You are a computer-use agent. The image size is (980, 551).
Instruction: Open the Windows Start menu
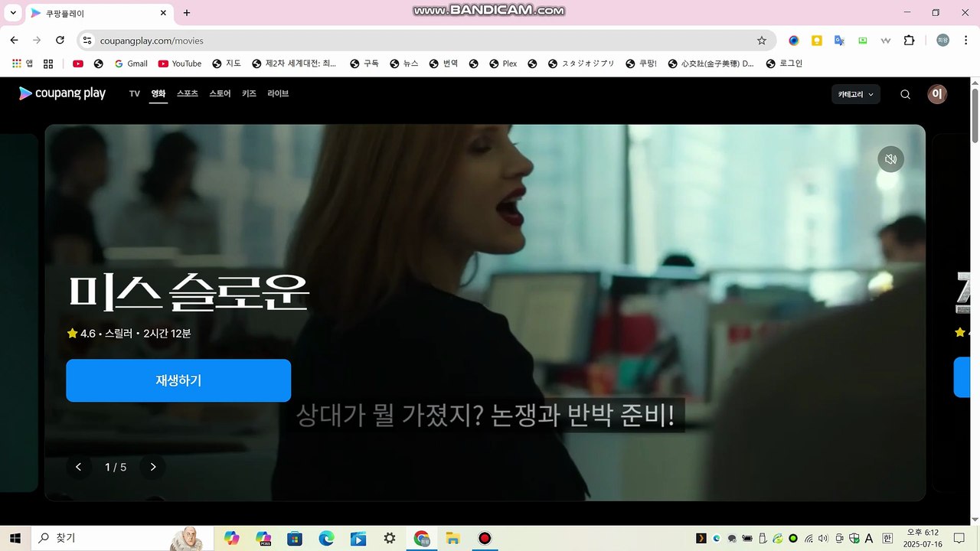pyautogui.click(x=15, y=538)
